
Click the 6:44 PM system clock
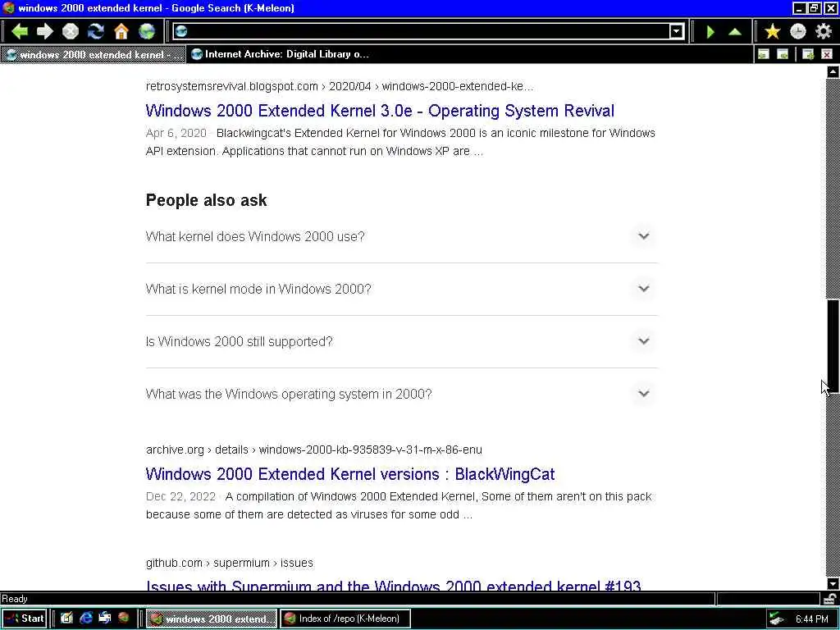(812, 619)
